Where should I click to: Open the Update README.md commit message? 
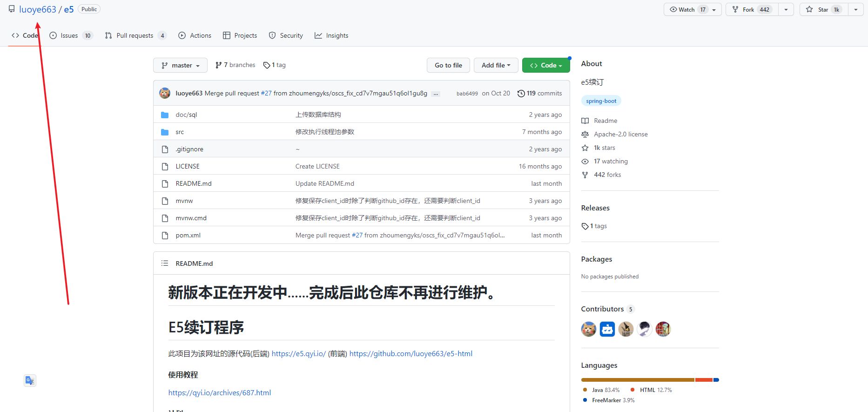pyautogui.click(x=325, y=183)
